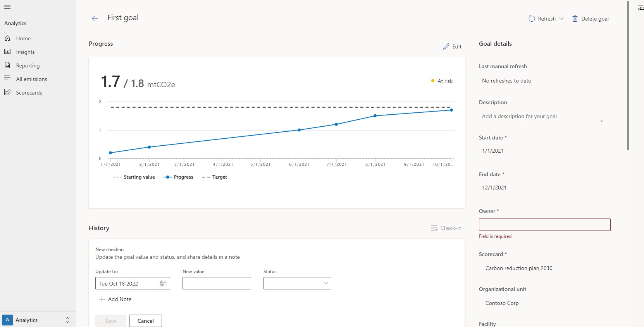Click the Save button

[x=111, y=321]
